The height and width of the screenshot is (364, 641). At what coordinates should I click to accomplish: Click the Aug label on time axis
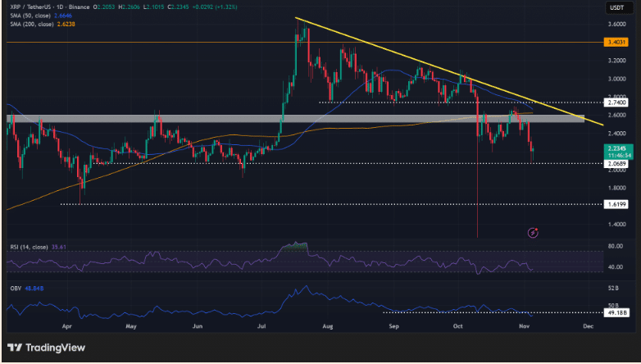328,326
